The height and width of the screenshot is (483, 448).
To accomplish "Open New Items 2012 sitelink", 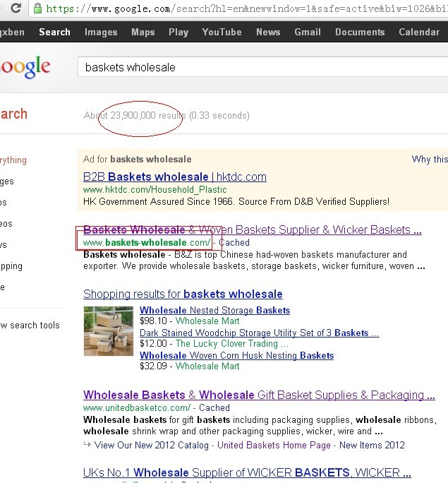I will (x=372, y=445).
